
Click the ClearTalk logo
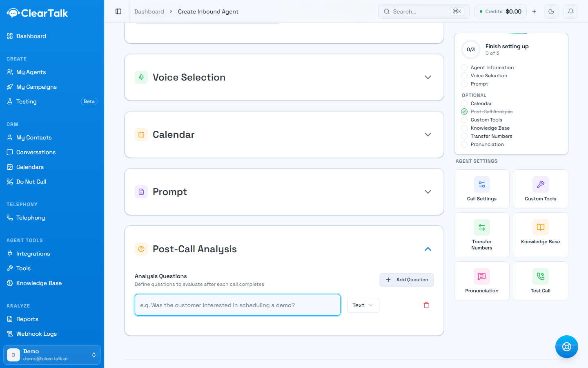click(38, 13)
